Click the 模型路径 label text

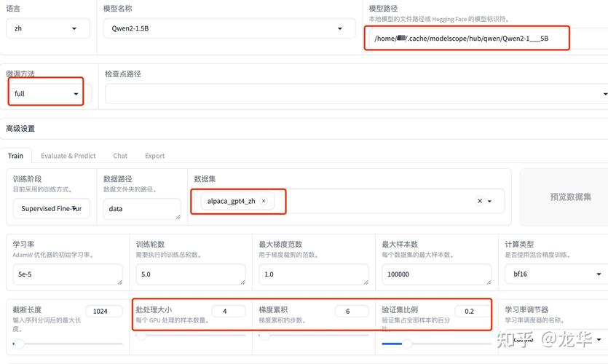383,8
